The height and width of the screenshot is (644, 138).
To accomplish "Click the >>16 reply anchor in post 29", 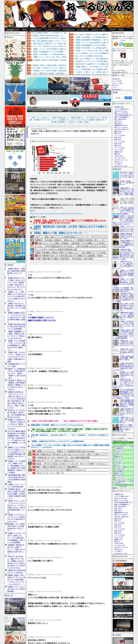I will [31, 405].
